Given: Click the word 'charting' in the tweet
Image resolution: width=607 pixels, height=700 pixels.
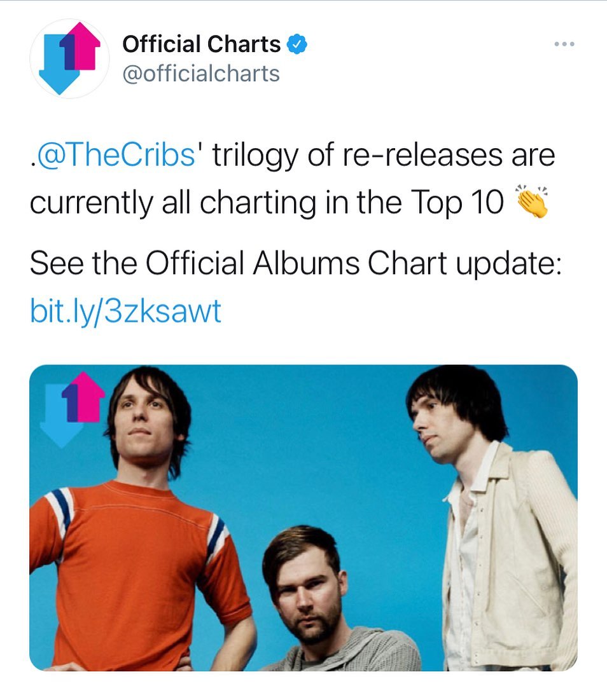Looking at the screenshot, I should [x=262, y=203].
